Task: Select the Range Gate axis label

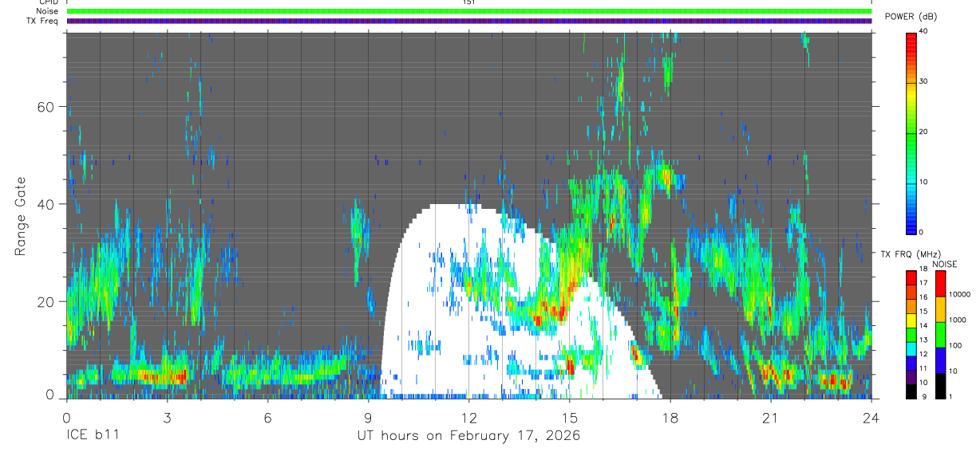Action: pos(20,216)
